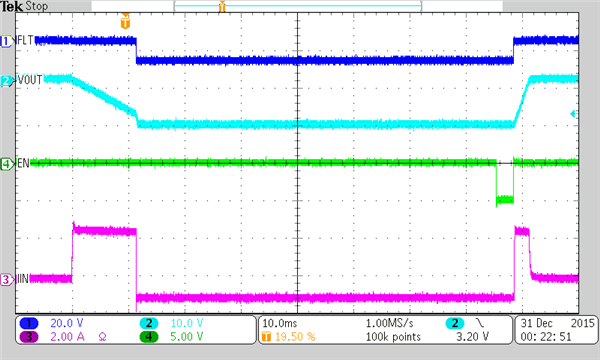Select the blue channel 1 badge in readout
Viewport: 600px width, 360px height.
(29, 324)
